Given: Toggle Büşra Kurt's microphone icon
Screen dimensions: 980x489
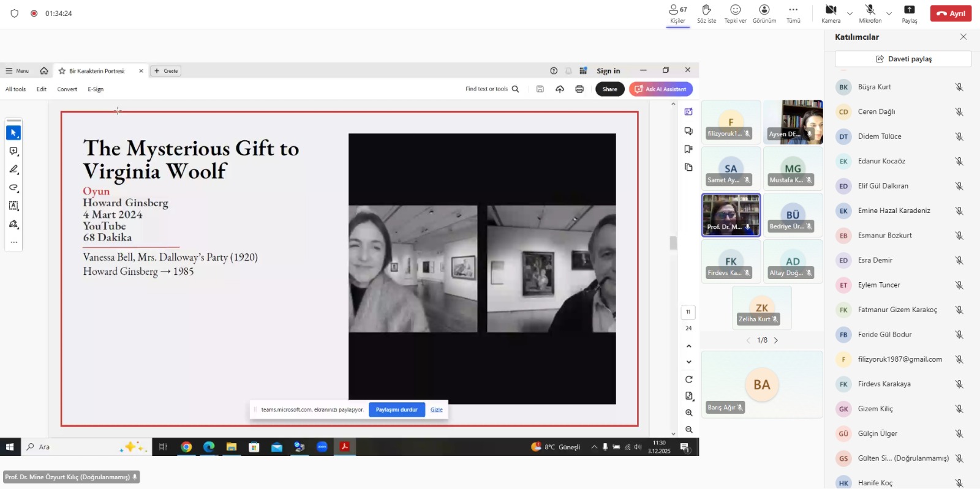Looking at the screenshot, I should tap(959, 88).
